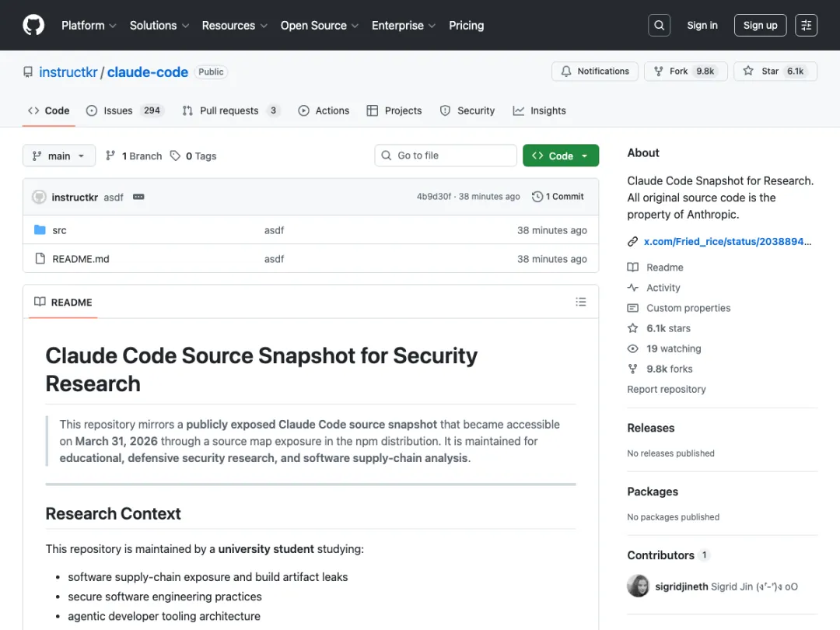This screenshot has height=630, width=840.
Task: Expand the Platform menu
Action: pos(89,26)
